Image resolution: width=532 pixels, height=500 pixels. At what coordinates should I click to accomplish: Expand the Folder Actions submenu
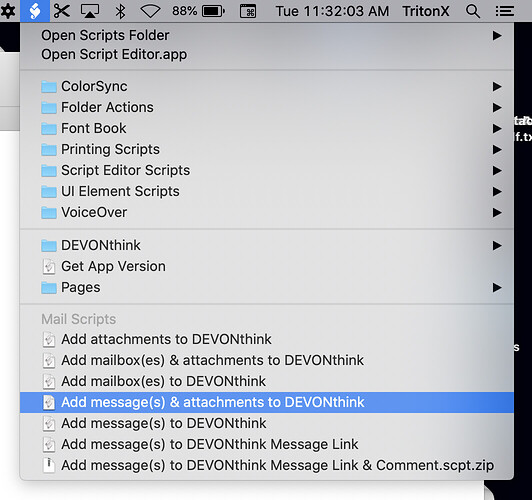[267, 107]
